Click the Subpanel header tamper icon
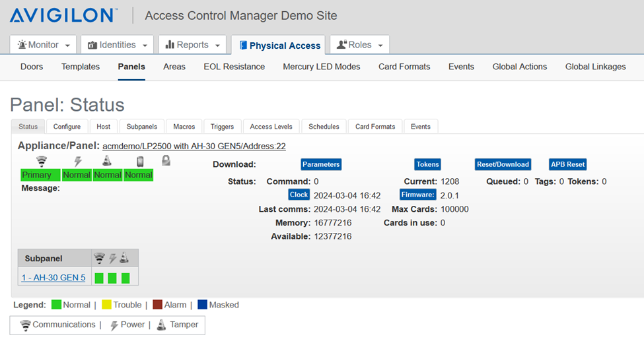The height and width of the screenshot is (347, 644). (x=124, y=258)
